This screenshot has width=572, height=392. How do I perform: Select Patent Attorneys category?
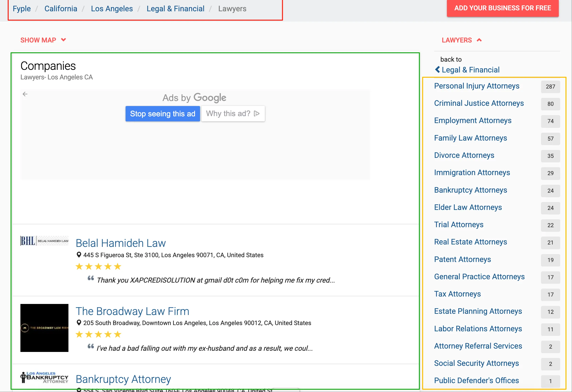pos(462,259)
